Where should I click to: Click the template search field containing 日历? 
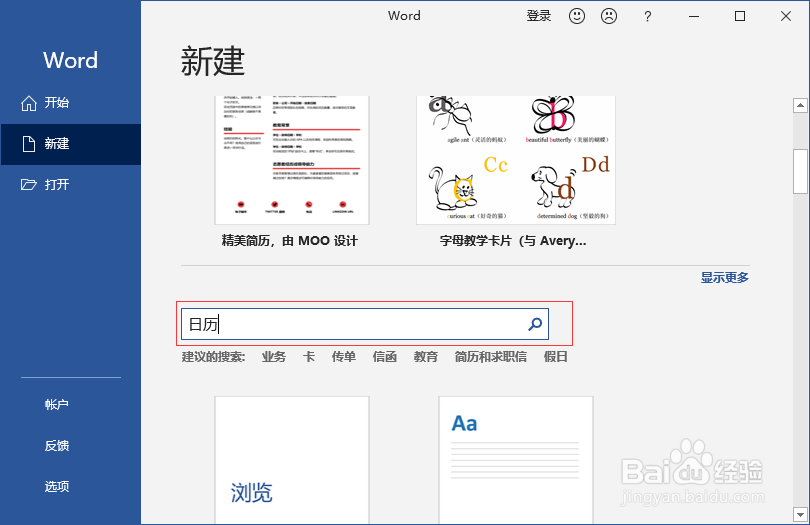365,324
